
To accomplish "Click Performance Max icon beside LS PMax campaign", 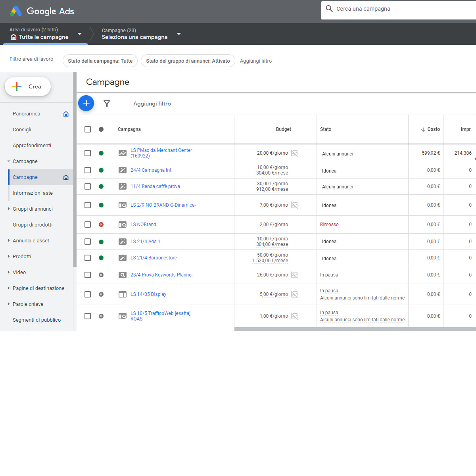I will click(x=123, y=153).
